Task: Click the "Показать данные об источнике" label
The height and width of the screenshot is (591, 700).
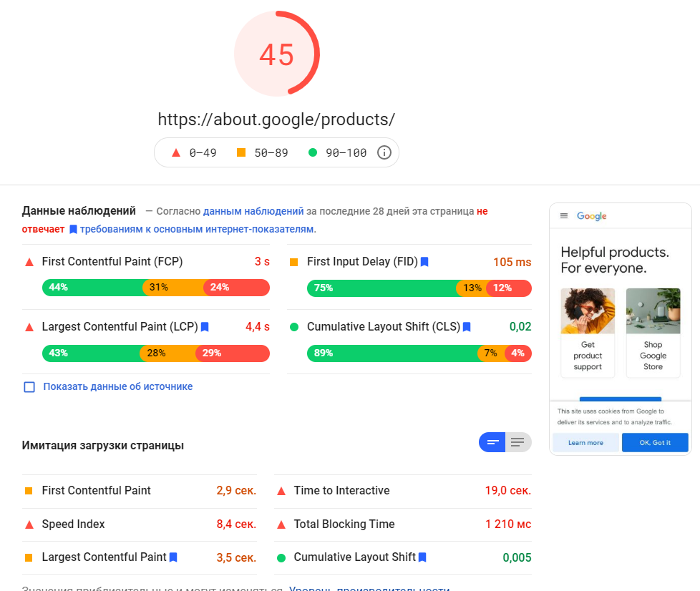Action: click(118, 386)
